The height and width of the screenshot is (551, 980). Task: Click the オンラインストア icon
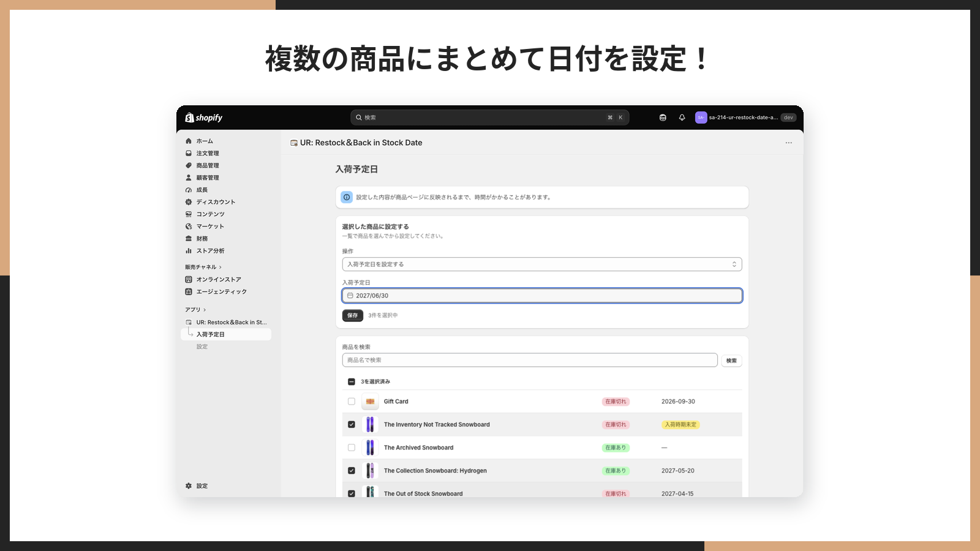click(189, 279)
